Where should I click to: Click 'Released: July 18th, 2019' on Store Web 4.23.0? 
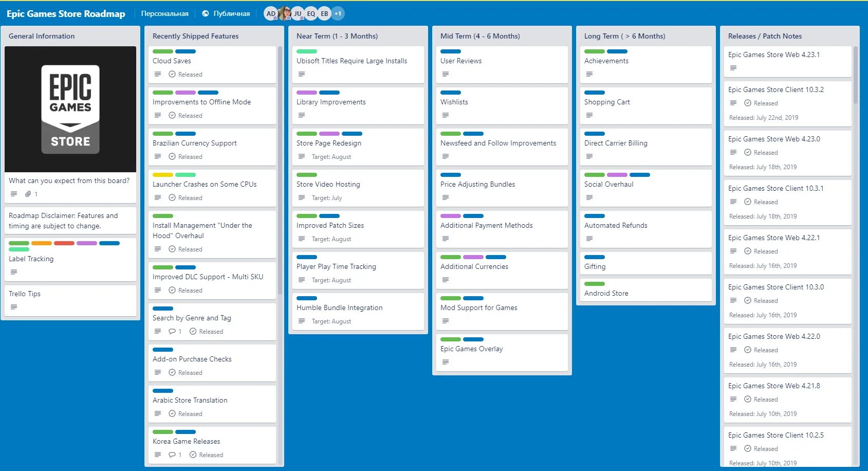[763, 167]
